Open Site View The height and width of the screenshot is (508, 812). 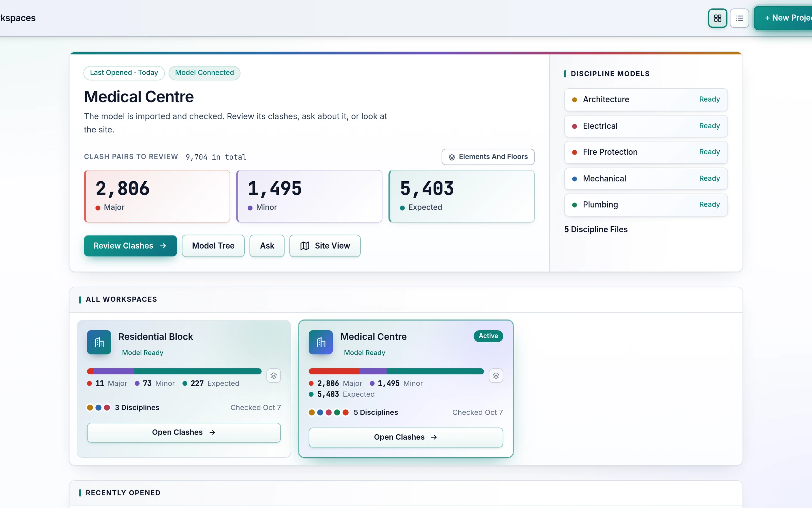pyautogui.click(x=325, y=246)
